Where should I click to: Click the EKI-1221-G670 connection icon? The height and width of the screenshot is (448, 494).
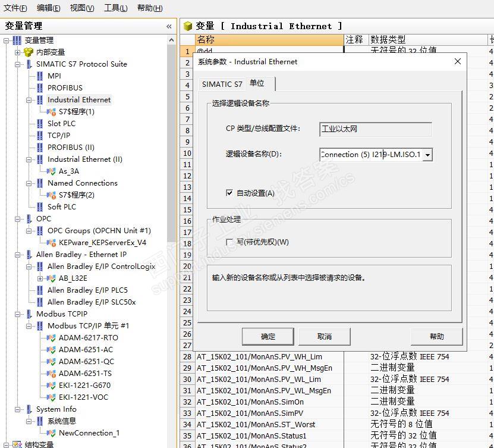pyautogui.click(x=51, y=386)
